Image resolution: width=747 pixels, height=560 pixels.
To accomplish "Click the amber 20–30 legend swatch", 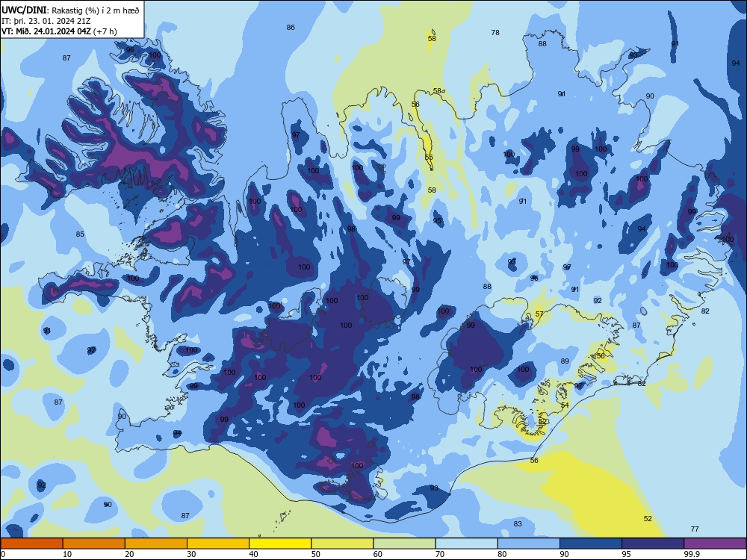I will click(156, 544).
